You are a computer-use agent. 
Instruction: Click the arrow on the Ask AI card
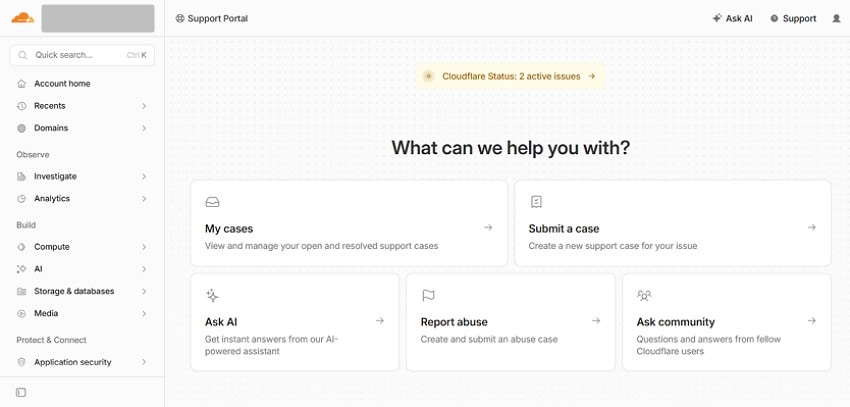tap(379, 321)
